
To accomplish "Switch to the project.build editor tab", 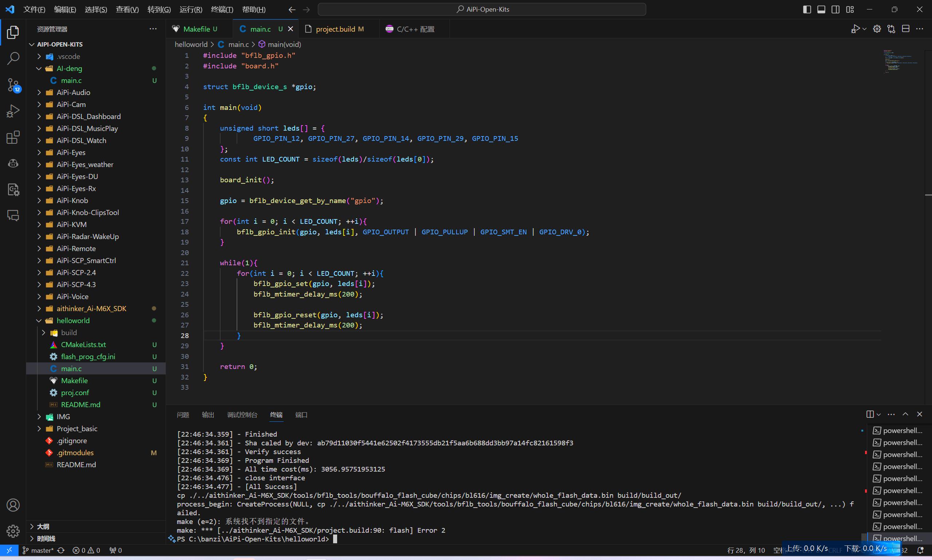I will coord(339,29).
